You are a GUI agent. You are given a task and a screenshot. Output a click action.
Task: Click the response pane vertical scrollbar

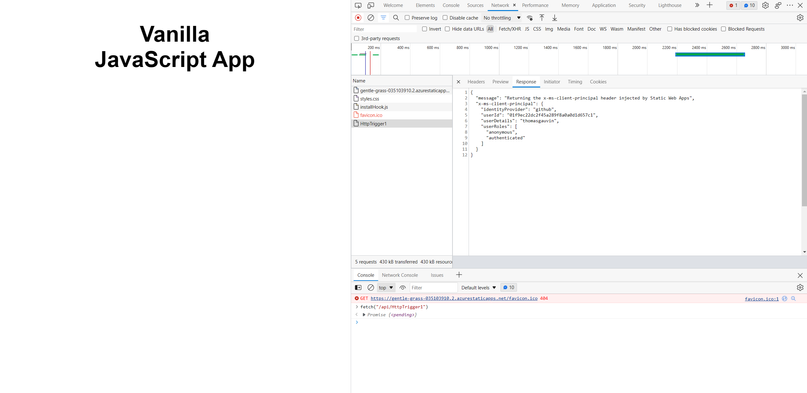(804, 149)
